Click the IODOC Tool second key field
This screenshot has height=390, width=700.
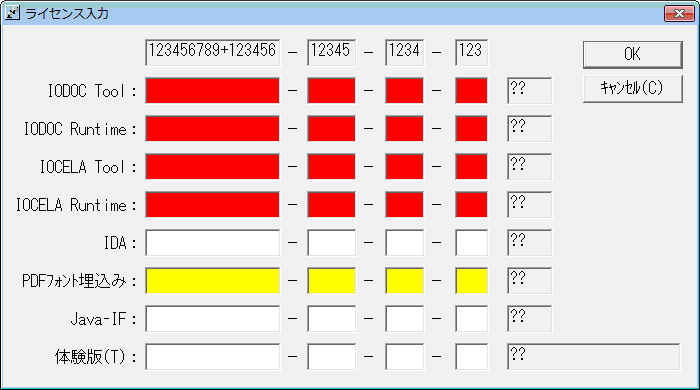click(x=331, y=91)
